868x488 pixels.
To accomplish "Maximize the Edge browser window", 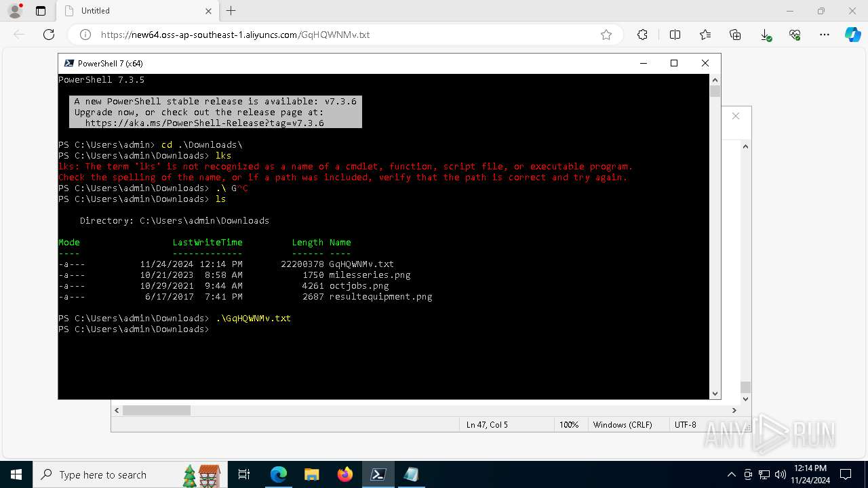I will (821, 11).
